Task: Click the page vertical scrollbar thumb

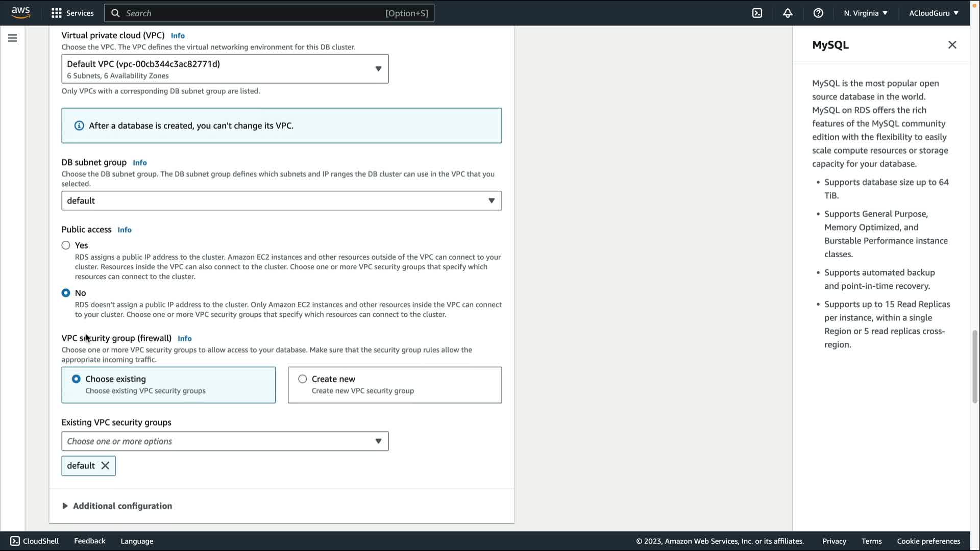Action: [x=974, y=366]
